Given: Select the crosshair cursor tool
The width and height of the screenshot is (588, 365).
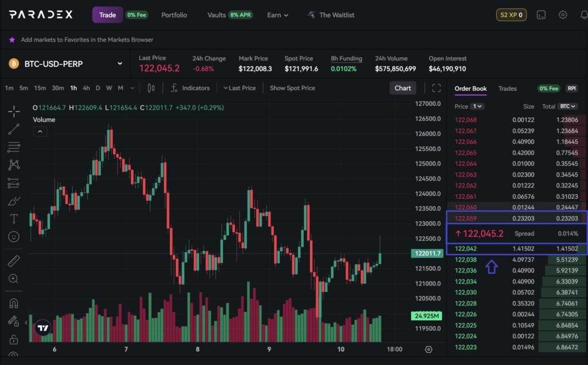Looking at the screenshot, I should 14,111.
